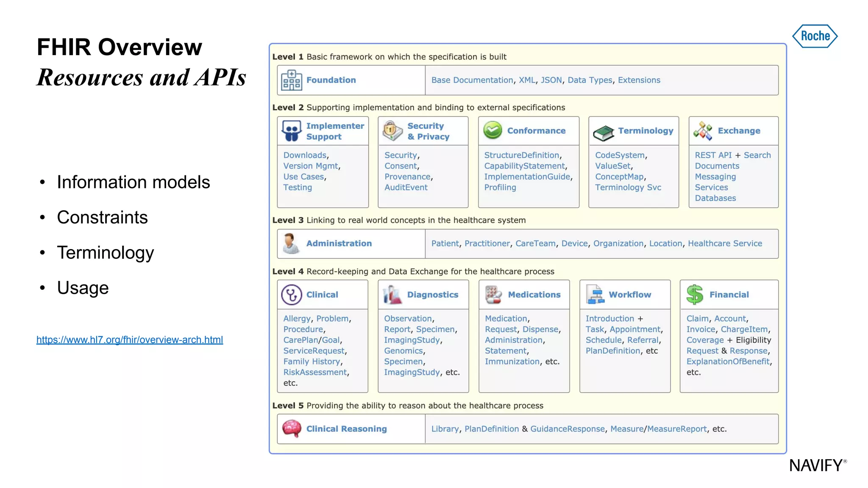Open the hl7.org overview-arch hyperlink

tap(130, 340)
